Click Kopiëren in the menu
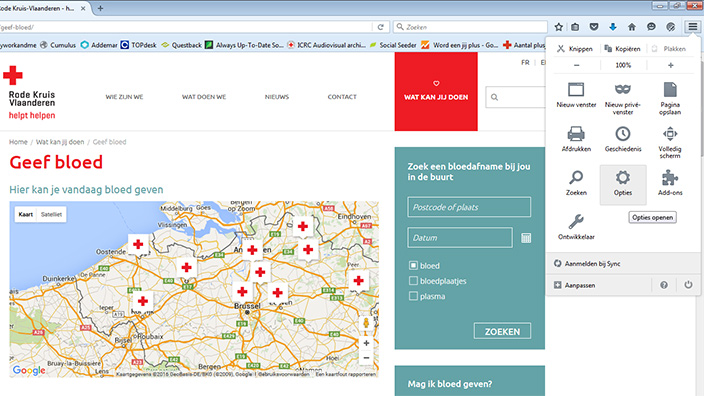The width and height of the screenshot is (704, 396). (x=622, y=49)
